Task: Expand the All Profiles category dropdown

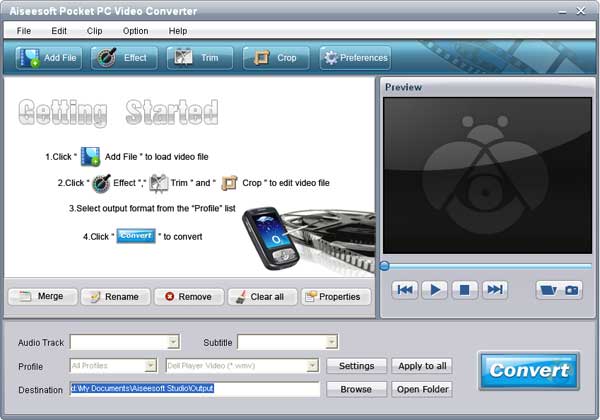Action: tap(151, 366)
